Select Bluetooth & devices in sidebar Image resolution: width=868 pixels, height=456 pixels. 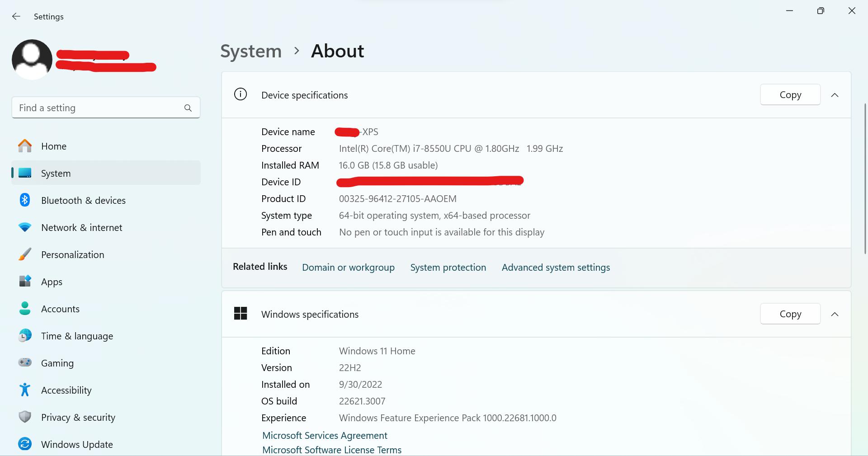[106, 200]
